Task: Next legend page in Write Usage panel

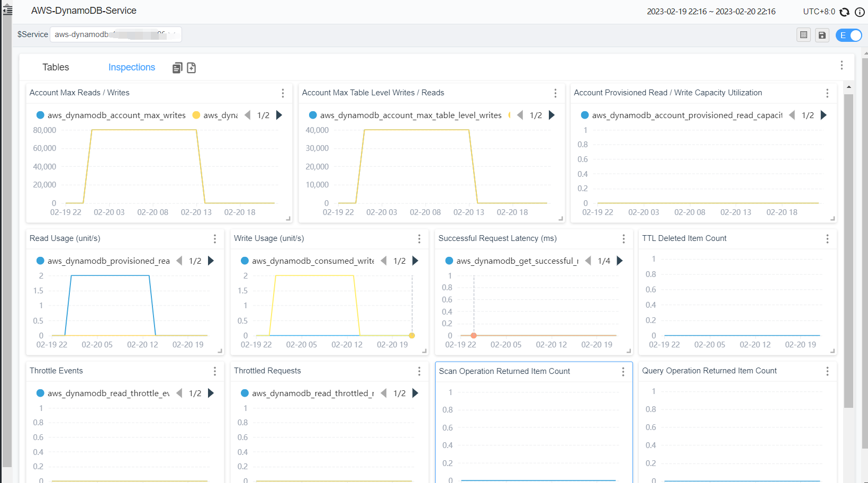Action: (415, 261)
